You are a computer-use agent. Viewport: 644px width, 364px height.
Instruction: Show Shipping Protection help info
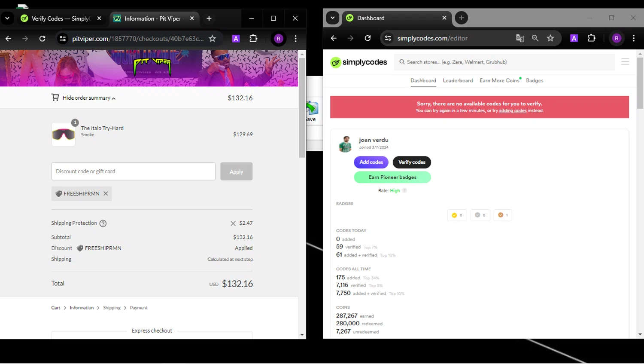point(103,223)
